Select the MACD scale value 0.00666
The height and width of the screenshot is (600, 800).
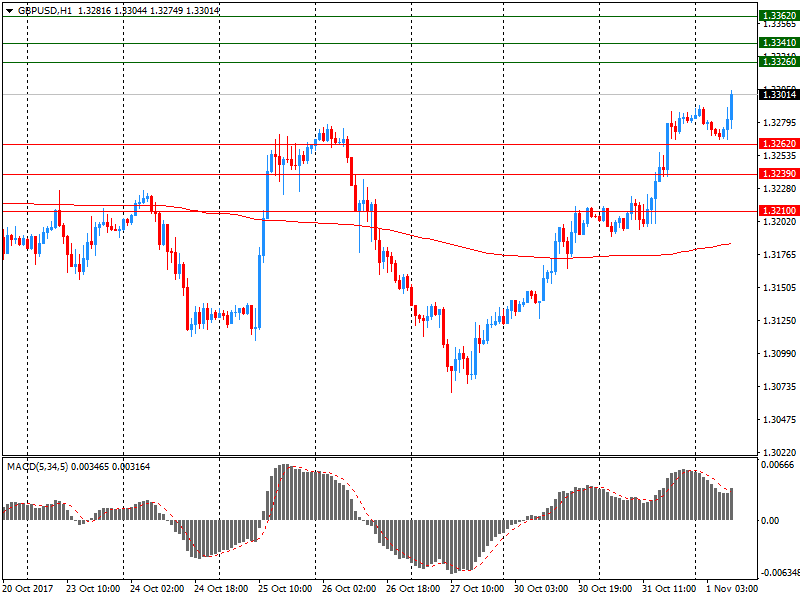click(777, 465)
